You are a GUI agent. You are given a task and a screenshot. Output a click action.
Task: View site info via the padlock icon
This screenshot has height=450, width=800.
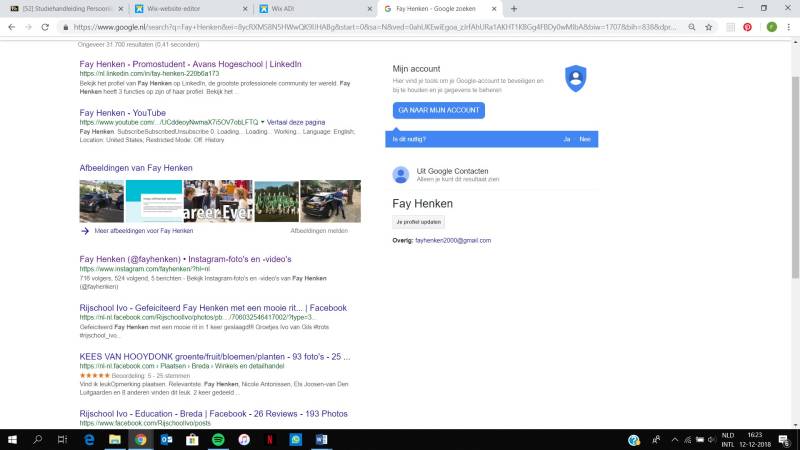click(65, 28)
